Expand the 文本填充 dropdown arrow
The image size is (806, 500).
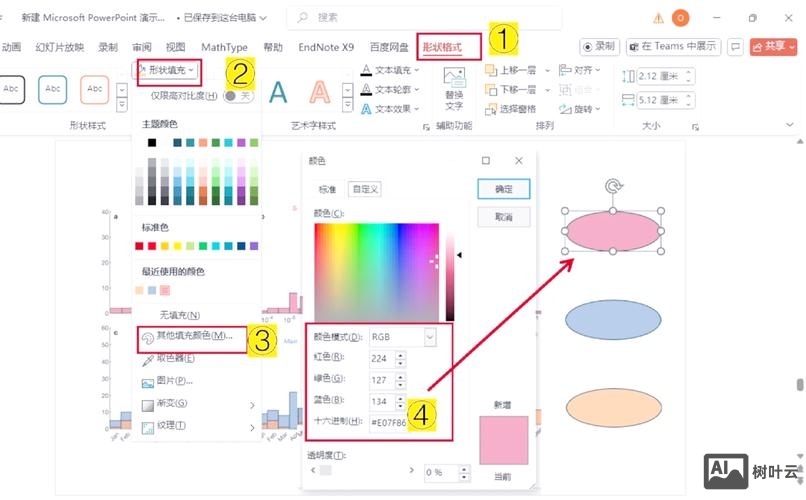coord(417,70)
